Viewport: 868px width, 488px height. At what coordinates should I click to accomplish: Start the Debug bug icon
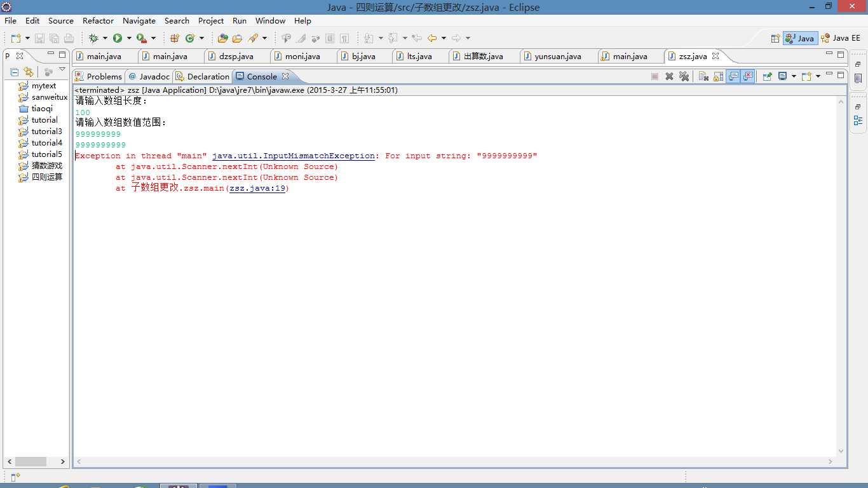click(x=93, y=39)
